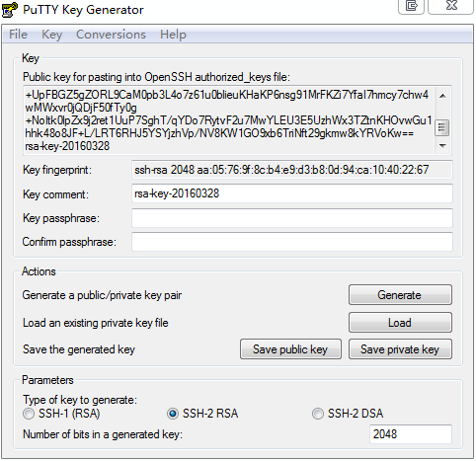
Task: Click the public key scrollbar thumb
Action: [x=442, y=127]
